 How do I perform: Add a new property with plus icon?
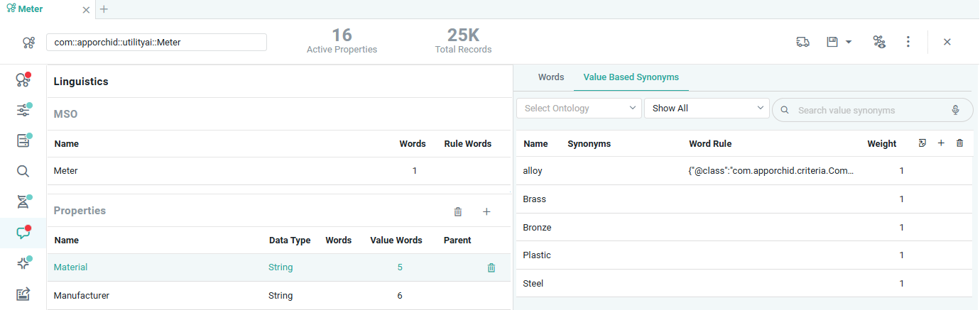[486, 211]
